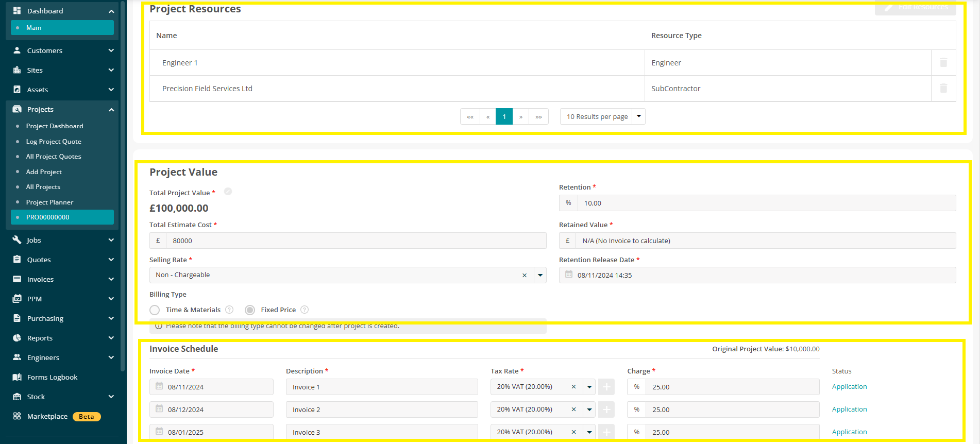Click the Engineers group icon
Viewport: 980px width, 444px height.
[17, 357]
